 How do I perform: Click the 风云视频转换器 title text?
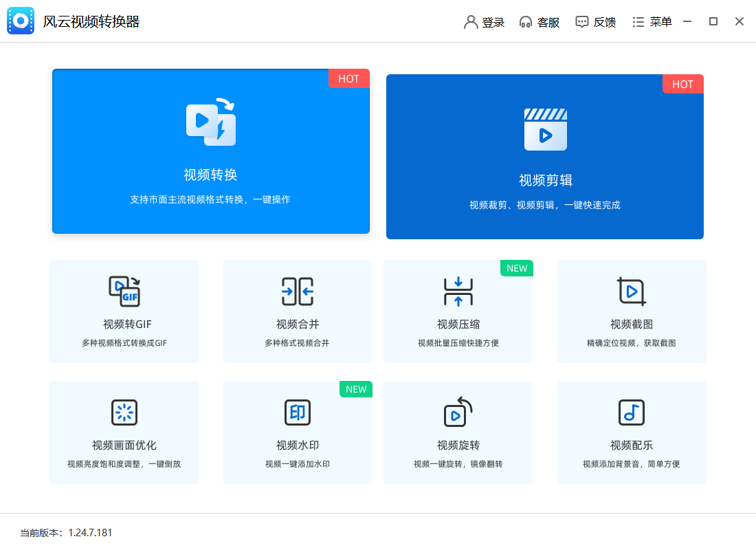click(x=93, y=21)
